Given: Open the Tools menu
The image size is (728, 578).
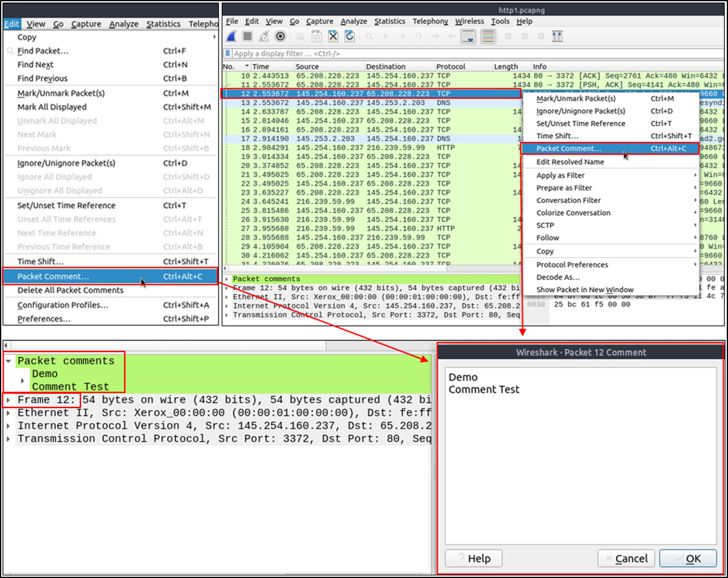Looking at the screenshot, I should pos(500,21).
